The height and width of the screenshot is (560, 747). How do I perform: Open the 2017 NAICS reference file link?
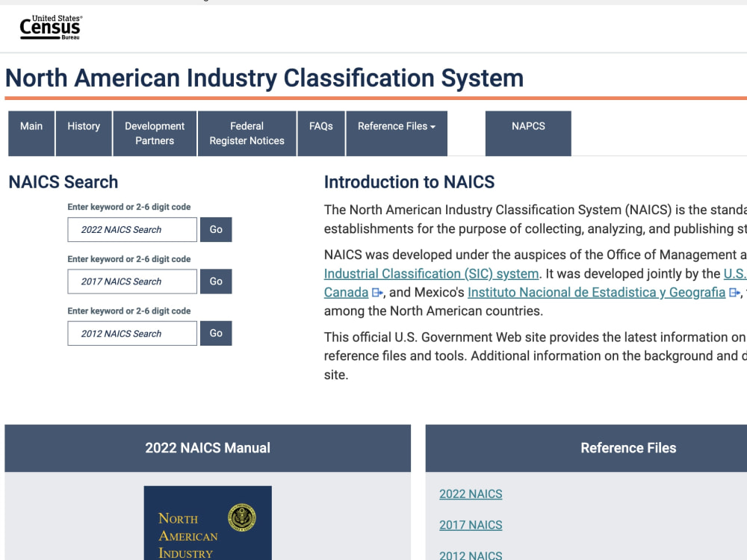tap(471, 525)
